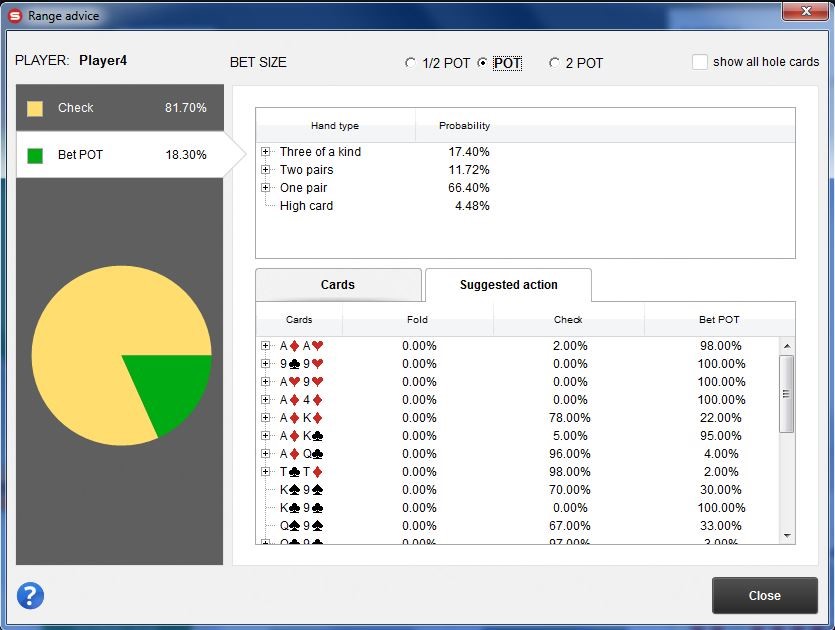The image size is (835, 630).
Task: Select the Check 81.70% action row
Action: 120,108
